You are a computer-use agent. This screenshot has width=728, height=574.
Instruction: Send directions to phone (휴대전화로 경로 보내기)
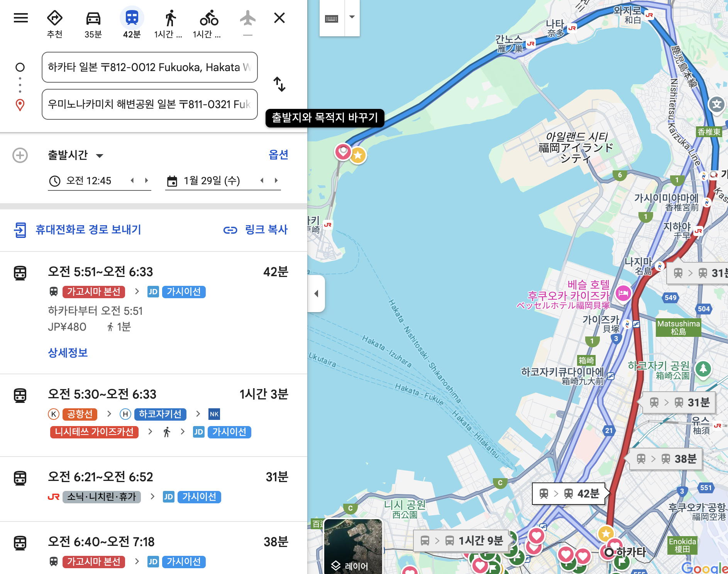tap(78, 230)
